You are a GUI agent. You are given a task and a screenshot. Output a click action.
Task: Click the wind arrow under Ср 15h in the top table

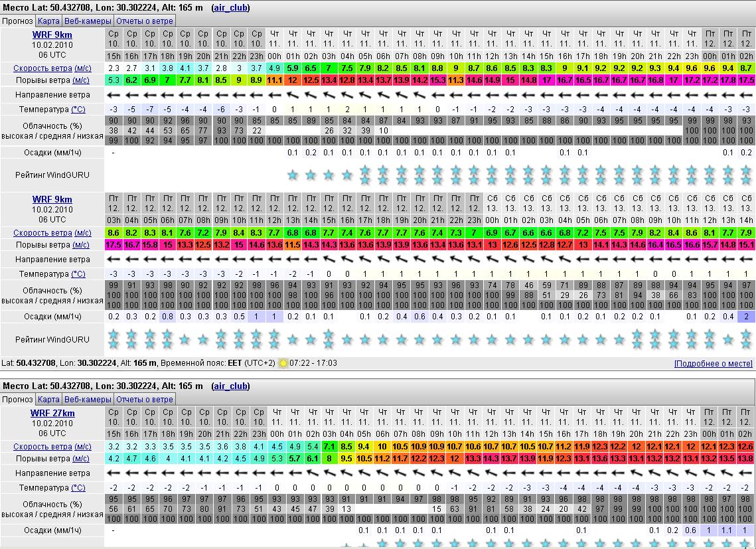pyautogui.click(x=113, y=94)
